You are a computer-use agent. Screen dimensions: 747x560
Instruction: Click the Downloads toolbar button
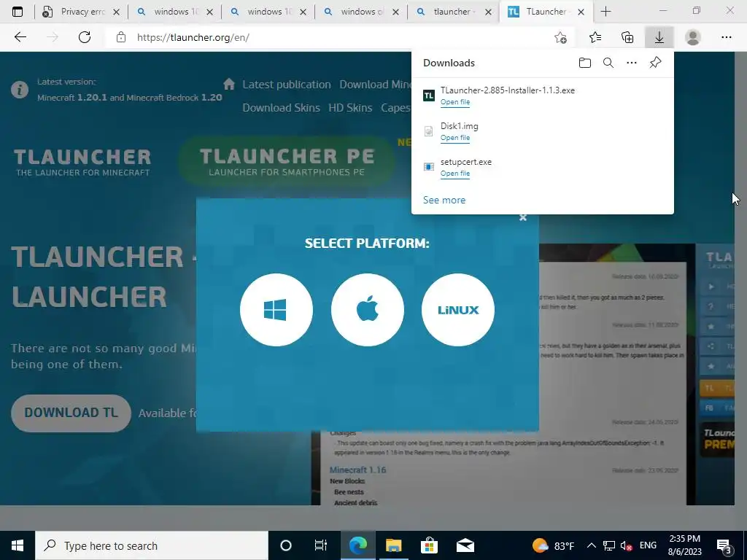[x=659, y=37]
